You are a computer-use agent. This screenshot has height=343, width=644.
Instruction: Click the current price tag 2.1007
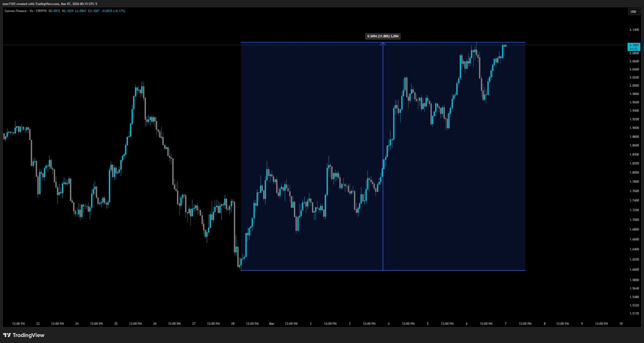634,45
